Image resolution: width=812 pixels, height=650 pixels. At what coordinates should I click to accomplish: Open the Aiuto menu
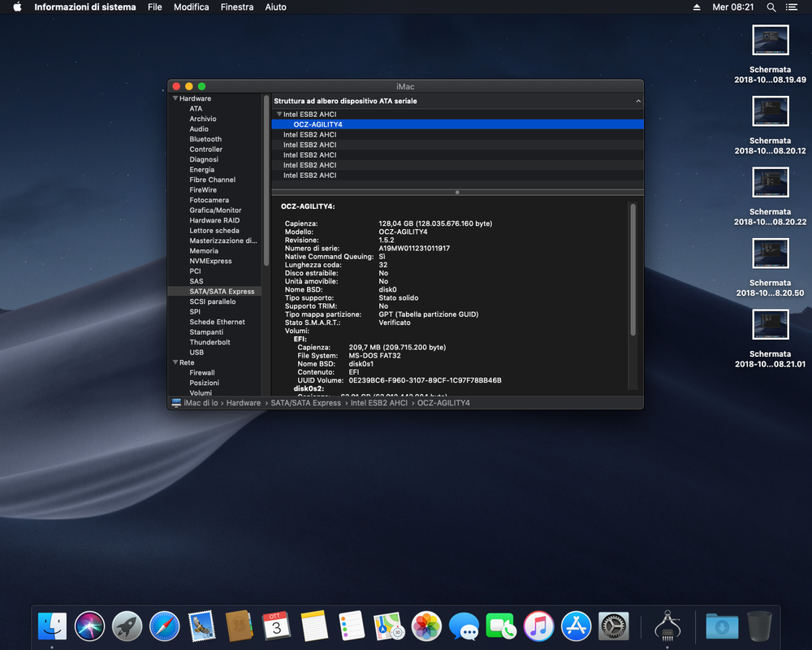[x=275, y=7]
